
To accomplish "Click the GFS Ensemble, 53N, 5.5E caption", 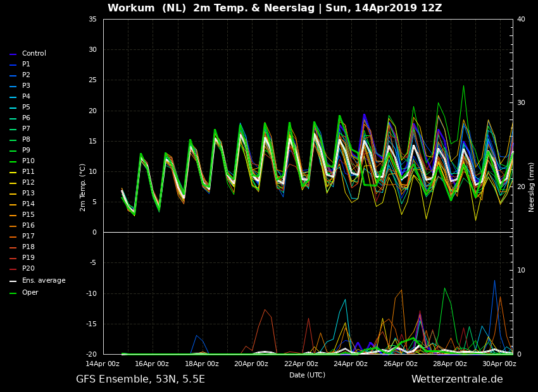I will click(x=141, y=379).
